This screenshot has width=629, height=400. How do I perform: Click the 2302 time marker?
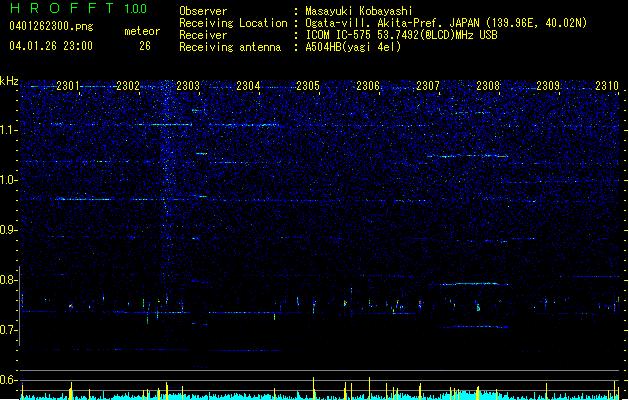[x=128, y=86]
